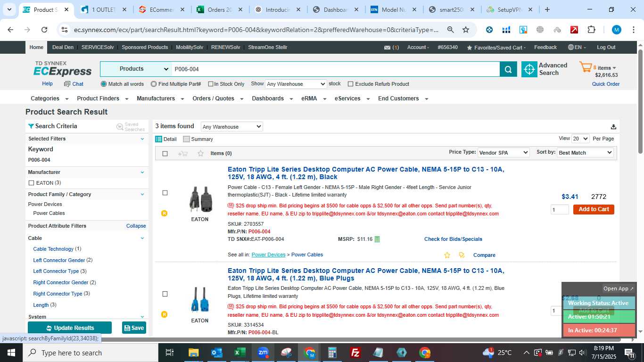644x362 pixels.
Task: Click the Chat icon under the logo
Action: (x=67, y=84)
